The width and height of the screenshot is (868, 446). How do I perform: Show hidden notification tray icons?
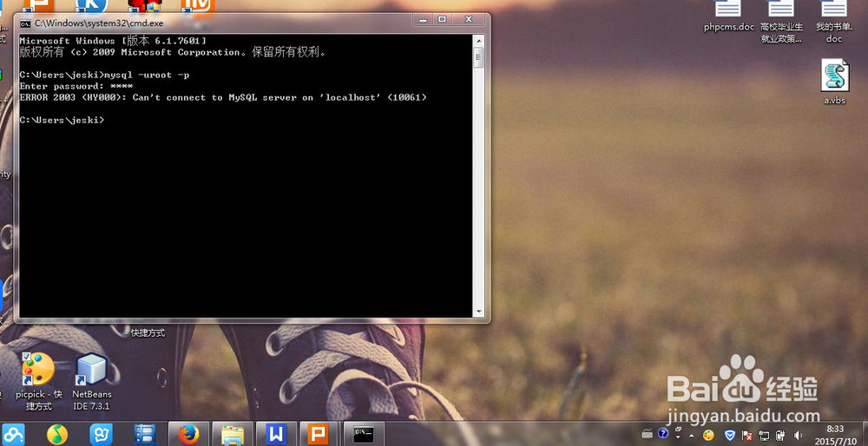point(692,436)
